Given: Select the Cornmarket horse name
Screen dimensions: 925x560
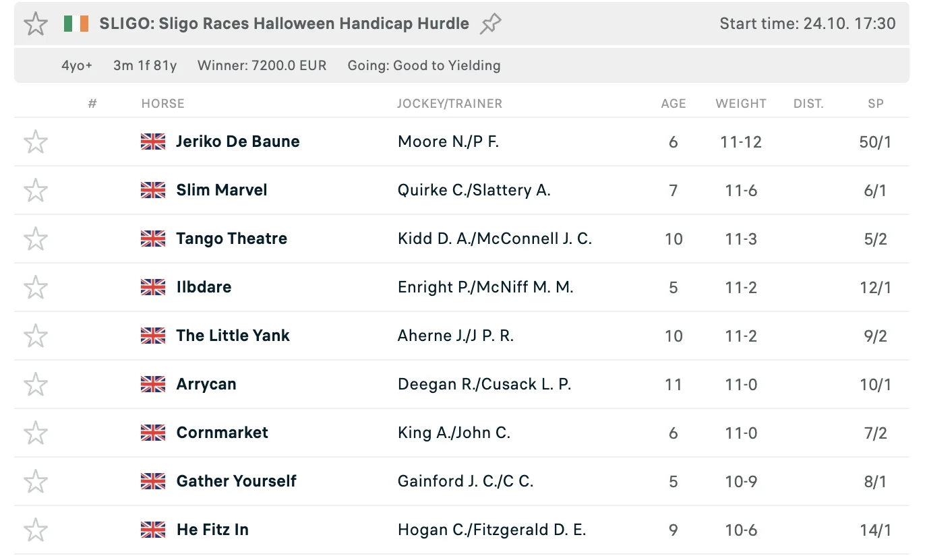Looking at the screenshot, I should [x=222, y=433].
